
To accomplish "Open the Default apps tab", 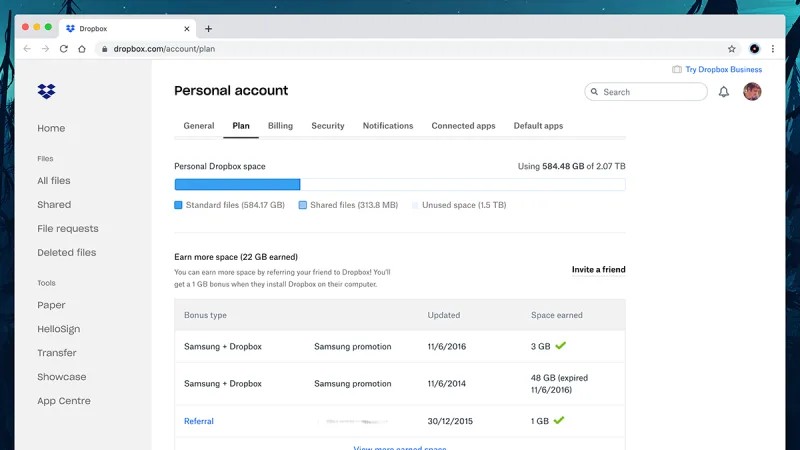I will (x=538, y=126).
